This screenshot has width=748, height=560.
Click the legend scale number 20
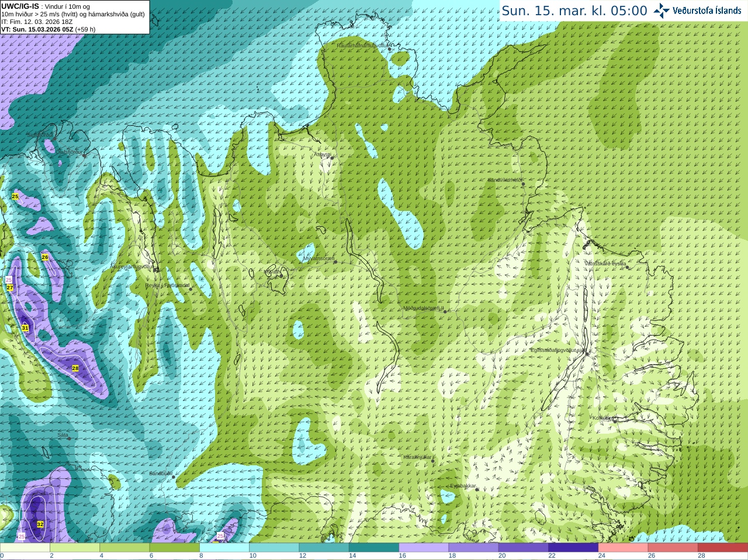502,556
